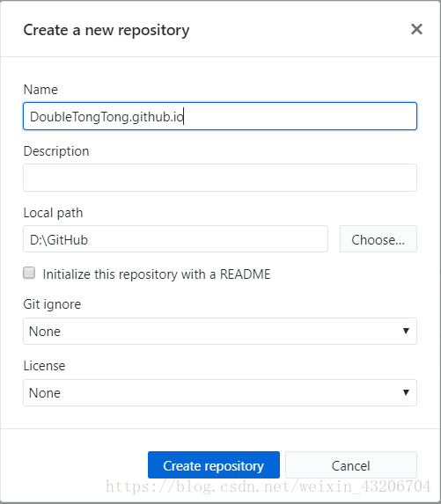Open the Git ignore dropdown set to None
Screen dimensions: 441x504
(220, 331)
